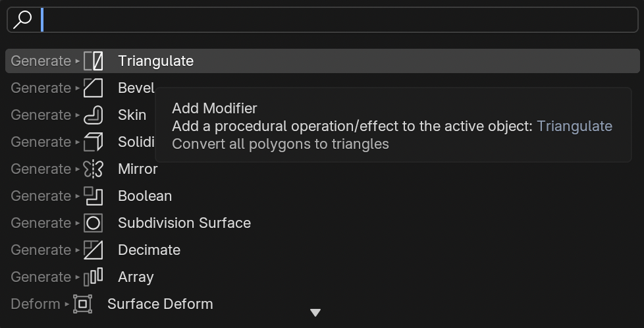Click the Triangulate modifier icon
644x328 pixels.
94,61
